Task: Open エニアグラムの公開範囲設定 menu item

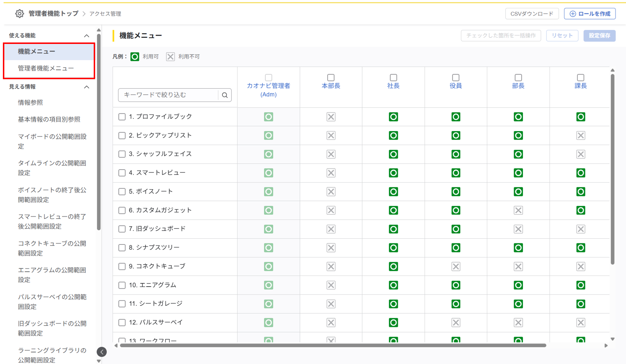Action: tap(52, 275)
